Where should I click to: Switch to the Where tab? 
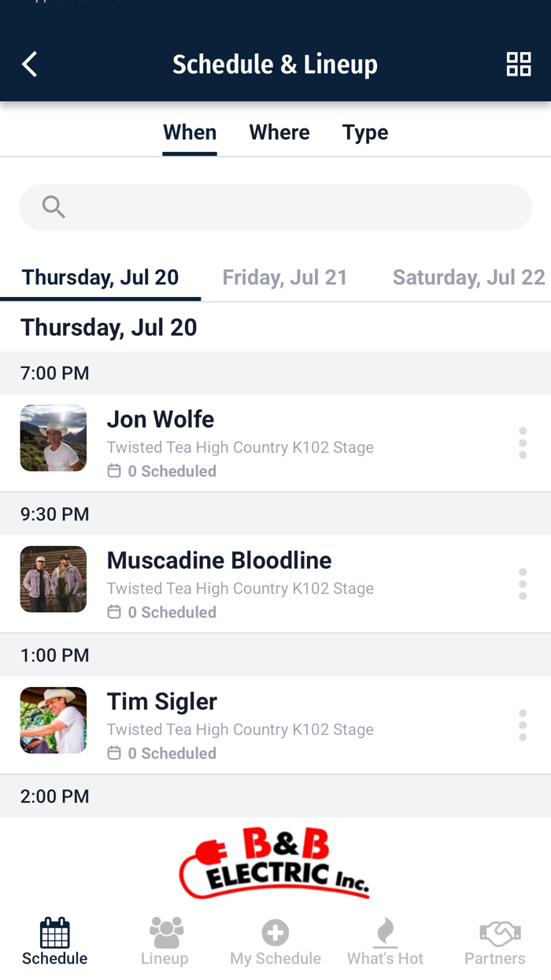click(279, 132)
